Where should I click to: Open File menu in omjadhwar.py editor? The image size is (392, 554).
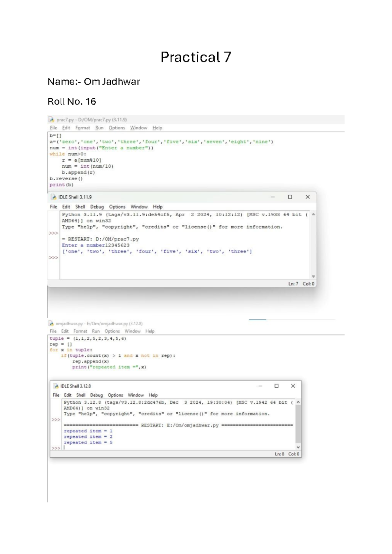click(x=53, y=331)
